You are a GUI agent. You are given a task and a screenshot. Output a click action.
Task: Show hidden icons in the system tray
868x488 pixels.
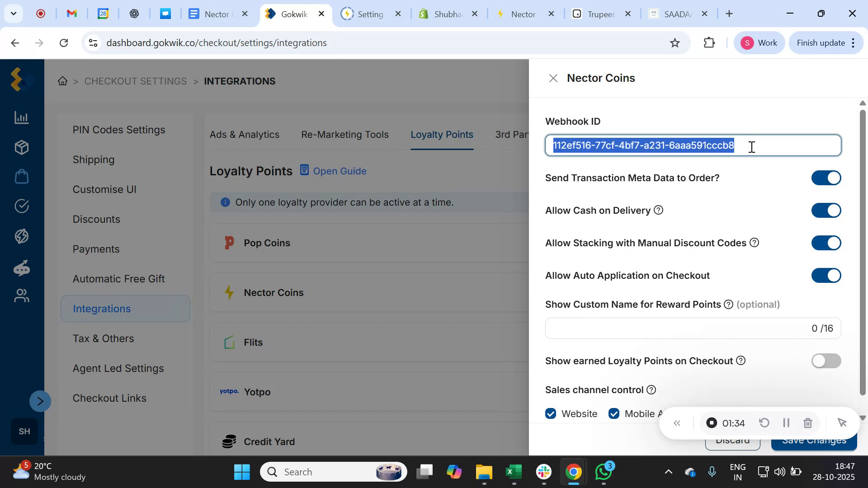coord(669,471)
